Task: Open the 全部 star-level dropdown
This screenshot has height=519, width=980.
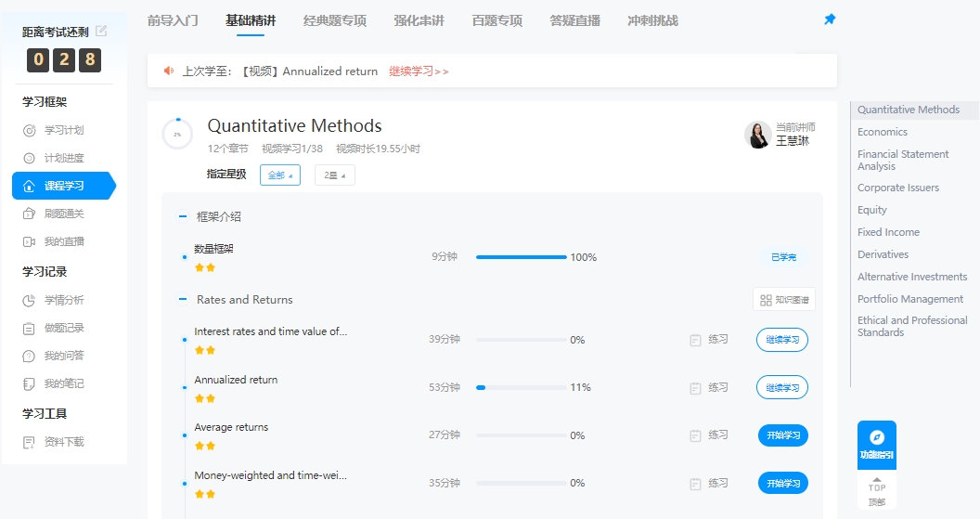Action: tap(279, 175)
